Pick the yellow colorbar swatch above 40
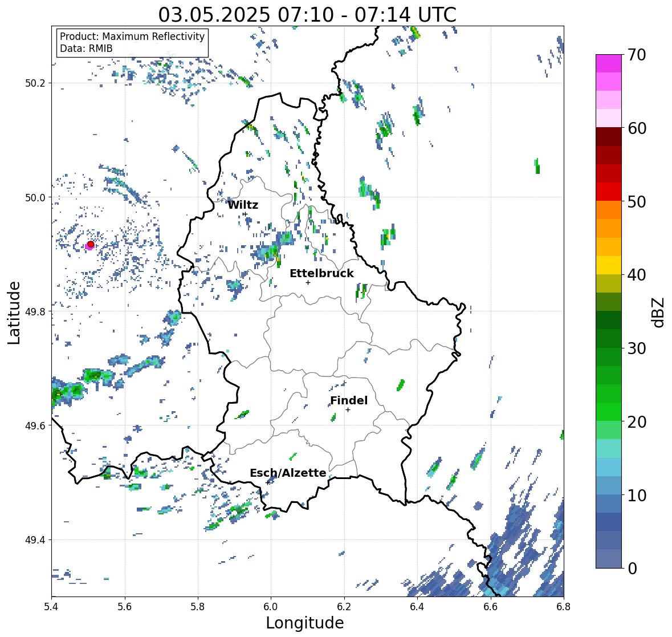The image size is (672, 637). (x=609, y=265)
